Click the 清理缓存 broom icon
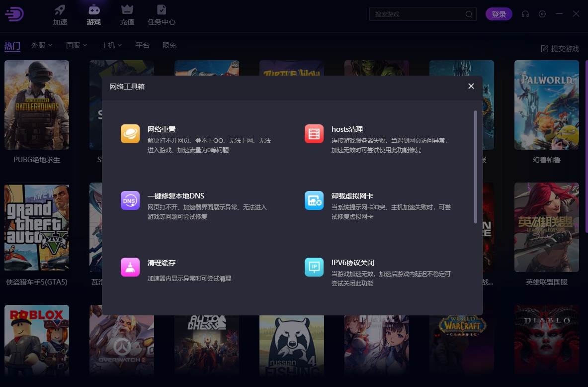This screenshot has height=387, width=588. (130, 267)
